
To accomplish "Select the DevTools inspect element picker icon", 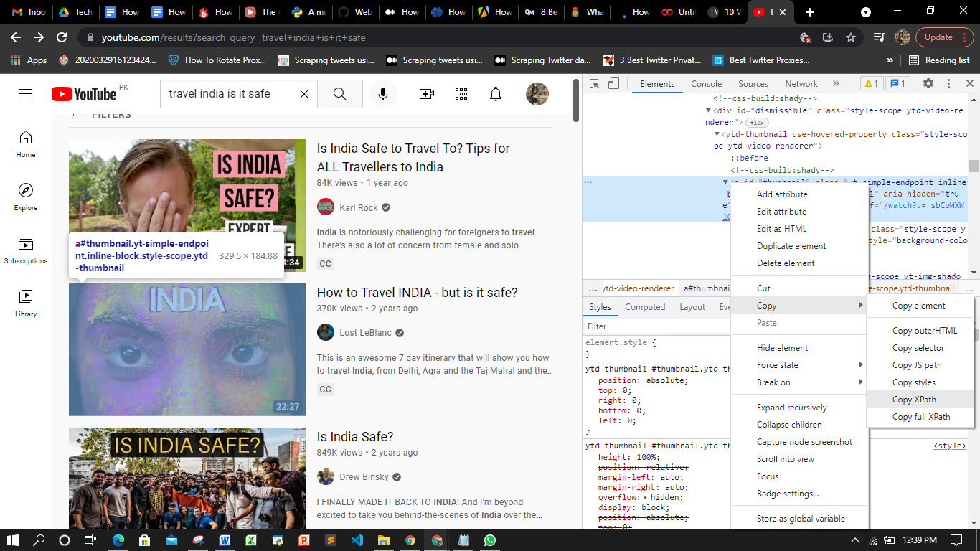I will (x=595, y=84).
